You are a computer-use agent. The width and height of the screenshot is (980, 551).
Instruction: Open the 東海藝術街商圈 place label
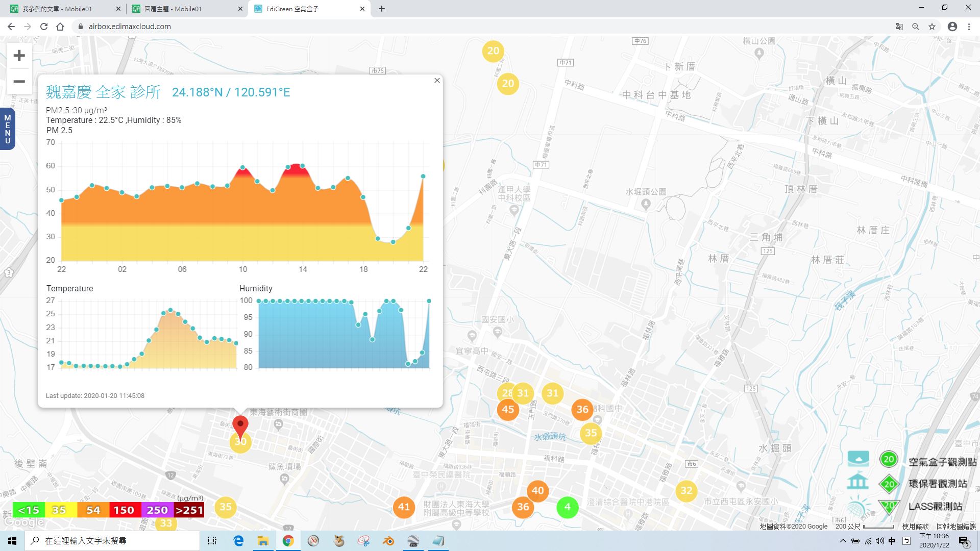(278, 412)
